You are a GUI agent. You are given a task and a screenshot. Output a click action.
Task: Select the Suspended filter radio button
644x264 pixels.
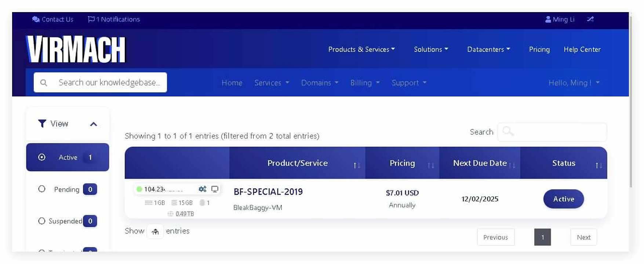tap(42, 221)
